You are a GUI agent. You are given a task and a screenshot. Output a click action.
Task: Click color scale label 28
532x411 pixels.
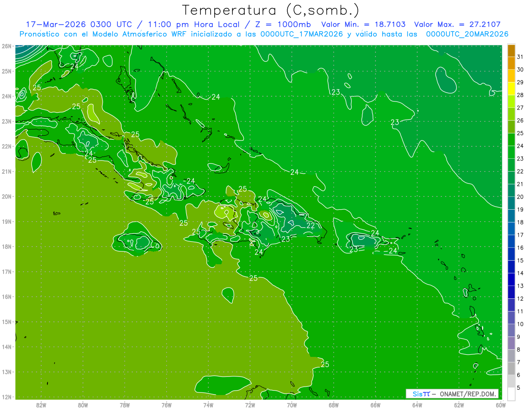click(x=520, y=95)
